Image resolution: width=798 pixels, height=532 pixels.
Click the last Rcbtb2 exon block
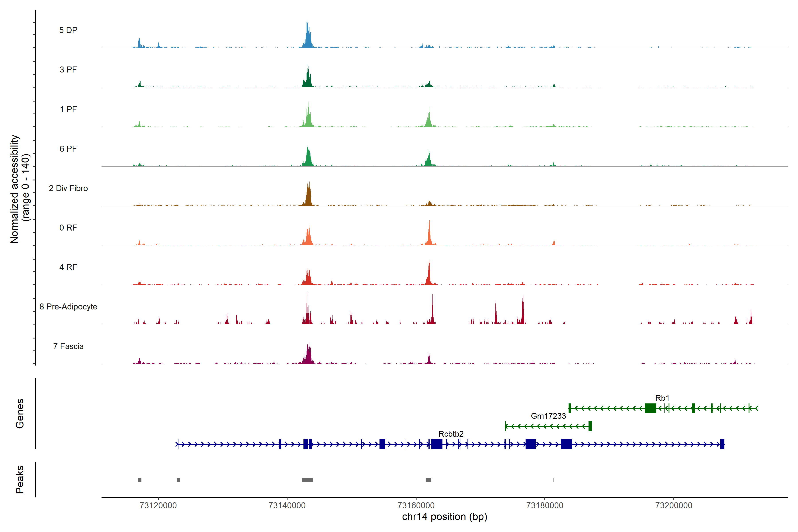722,444
